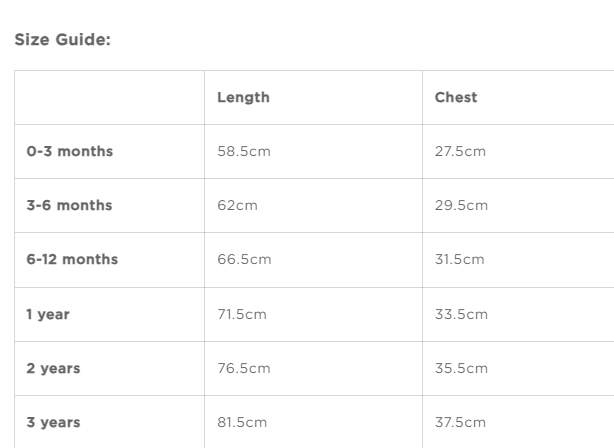Click the 58.5cm length cell
This screenshot has width=614, height=448.
pos(244,152)
